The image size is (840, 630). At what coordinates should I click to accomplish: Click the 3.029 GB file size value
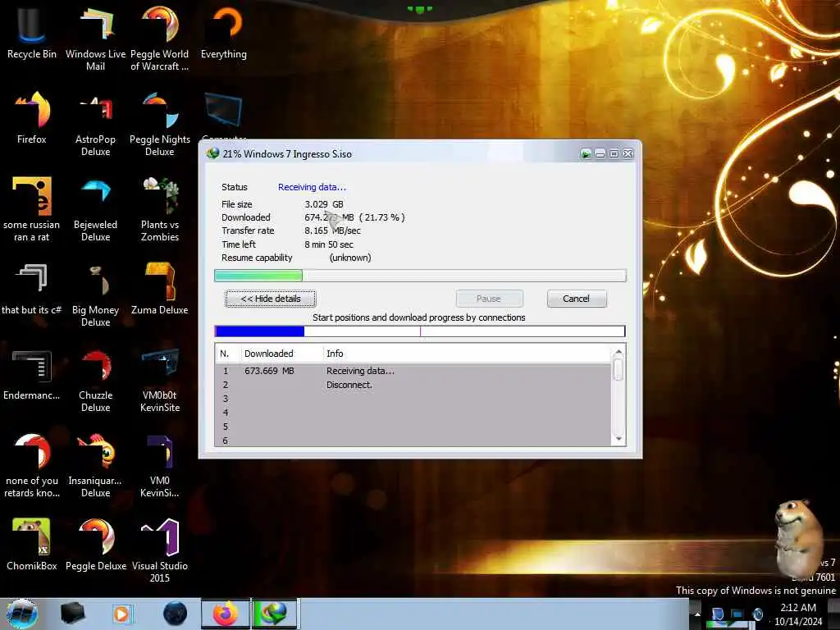[x=323, y=204]
